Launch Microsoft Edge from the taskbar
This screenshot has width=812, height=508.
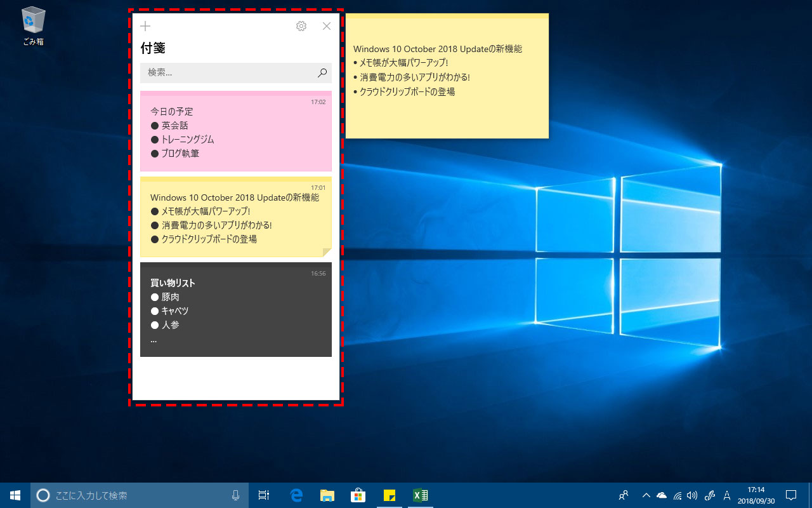(296, 495)
